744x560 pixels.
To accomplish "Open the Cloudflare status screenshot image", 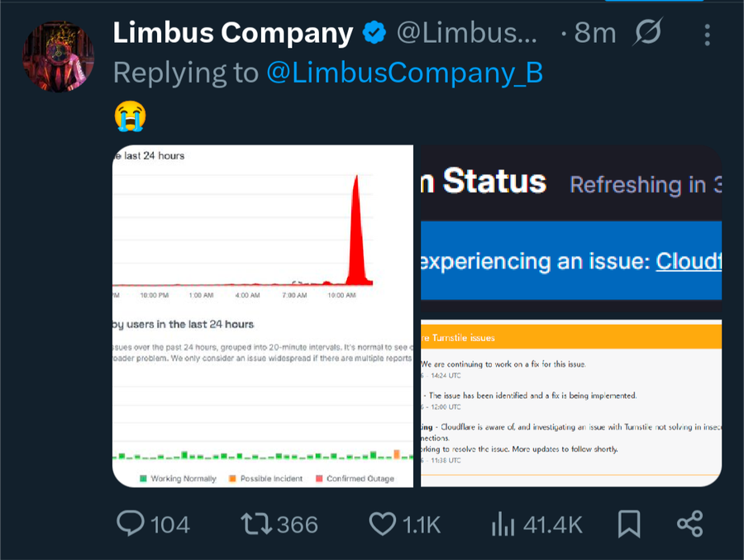I will (x=571, y=316).
